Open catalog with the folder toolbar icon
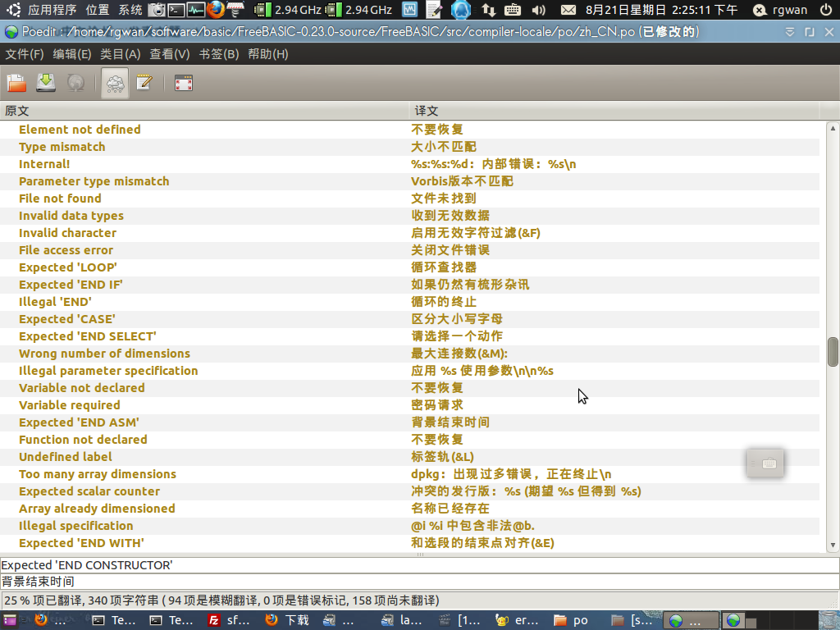This screenshot has width=840, height=630. (x=16, y=83)
